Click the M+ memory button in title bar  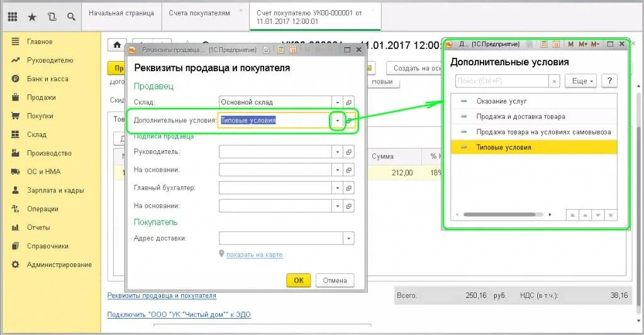583,44
